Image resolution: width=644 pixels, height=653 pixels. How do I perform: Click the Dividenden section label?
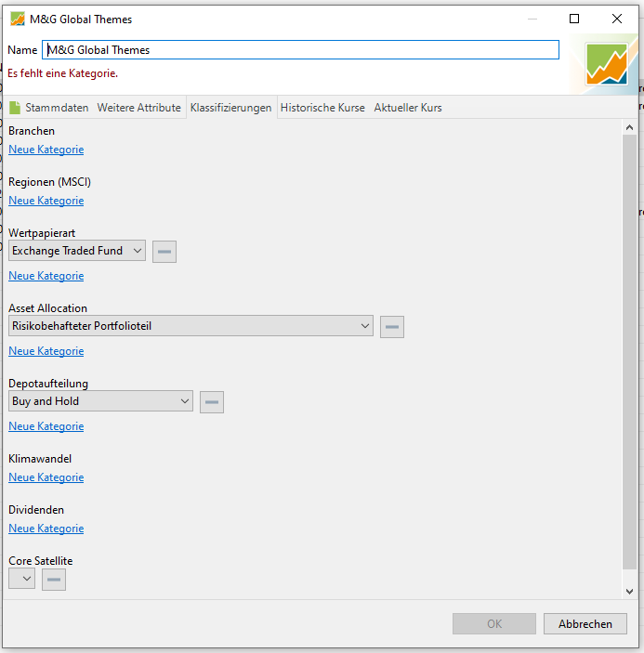36,510
